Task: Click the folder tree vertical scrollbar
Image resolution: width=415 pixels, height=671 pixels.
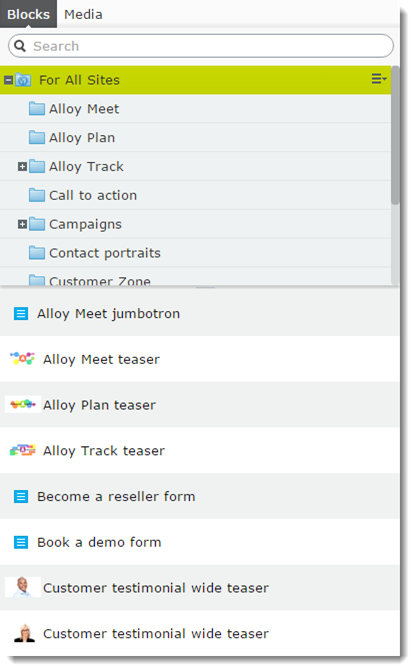Action: (395, 135)
